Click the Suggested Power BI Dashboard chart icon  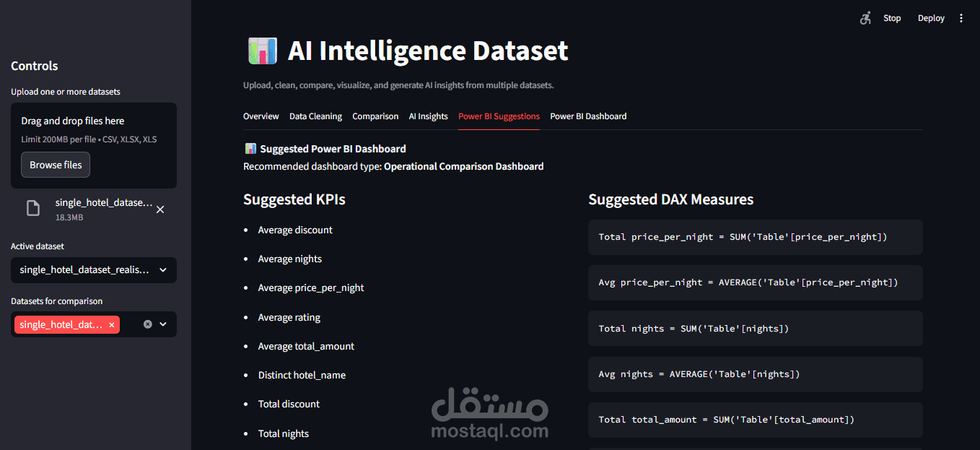[250, 149]
